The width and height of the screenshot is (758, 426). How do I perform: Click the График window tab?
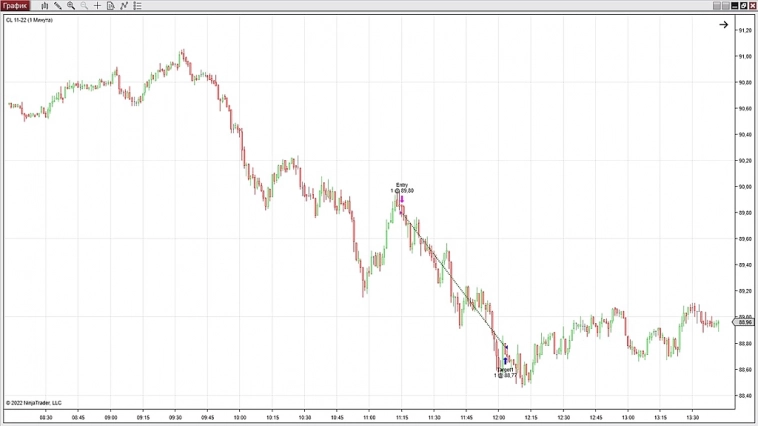point(16,6)
